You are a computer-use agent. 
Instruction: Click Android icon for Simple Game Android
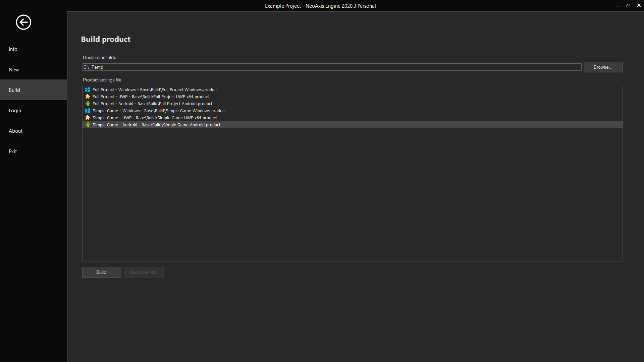[x=88, y=125]
